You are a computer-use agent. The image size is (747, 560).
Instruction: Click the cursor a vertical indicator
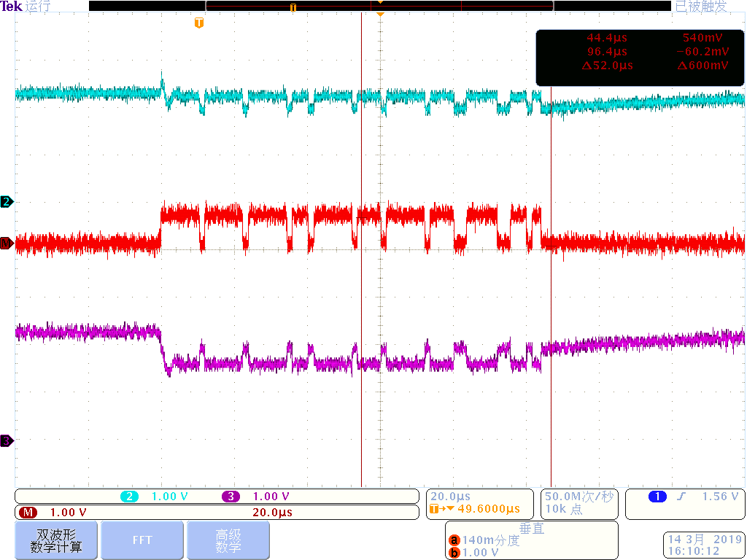click(x=454, y=540)
